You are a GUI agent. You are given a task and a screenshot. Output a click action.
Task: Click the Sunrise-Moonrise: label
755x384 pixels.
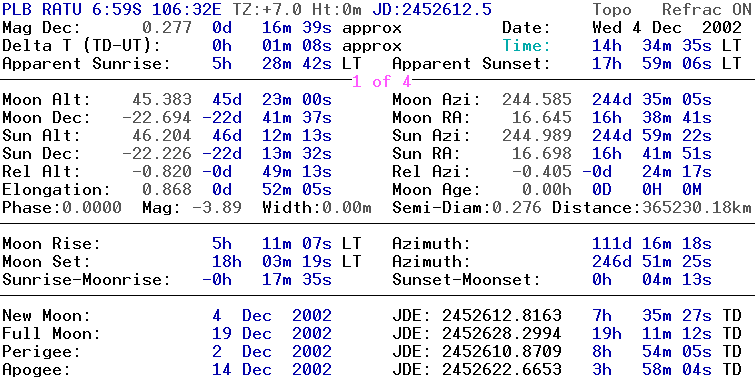(x=87, y=280)
